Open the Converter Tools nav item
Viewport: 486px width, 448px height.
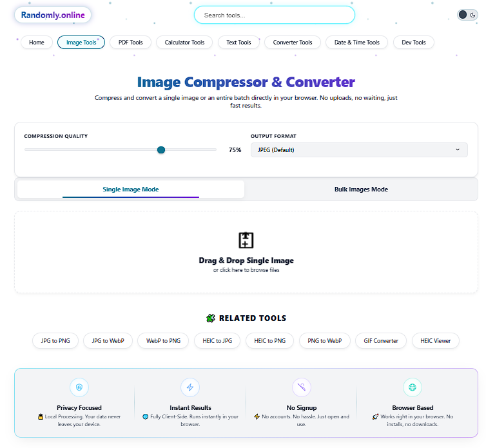point(292,42)
